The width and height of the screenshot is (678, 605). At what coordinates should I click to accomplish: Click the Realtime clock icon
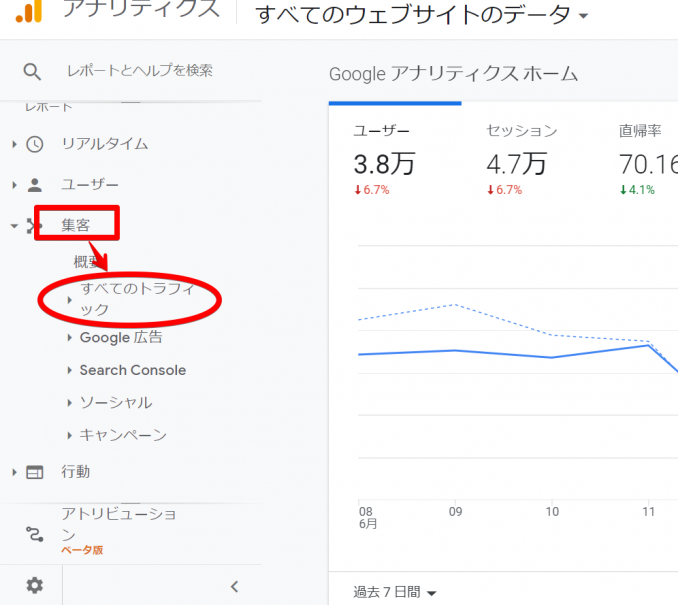(35, 144)
